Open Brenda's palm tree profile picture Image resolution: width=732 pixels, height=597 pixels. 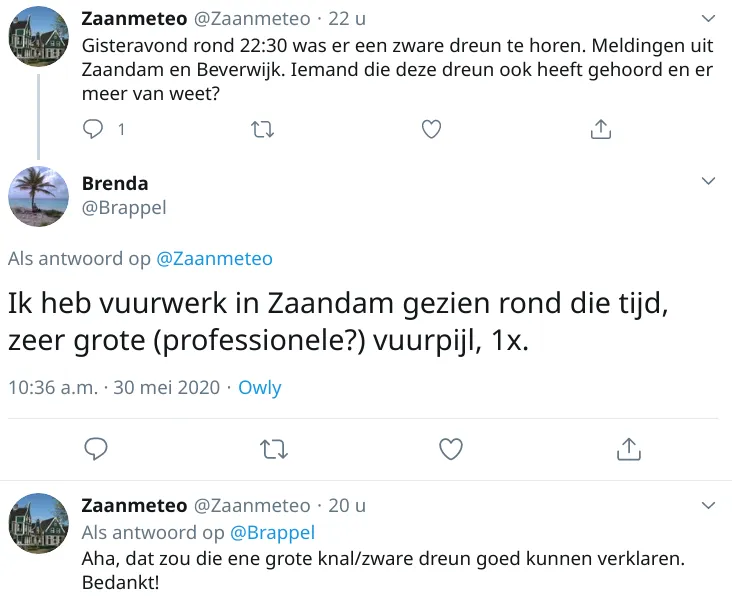(x=38, y=196)
